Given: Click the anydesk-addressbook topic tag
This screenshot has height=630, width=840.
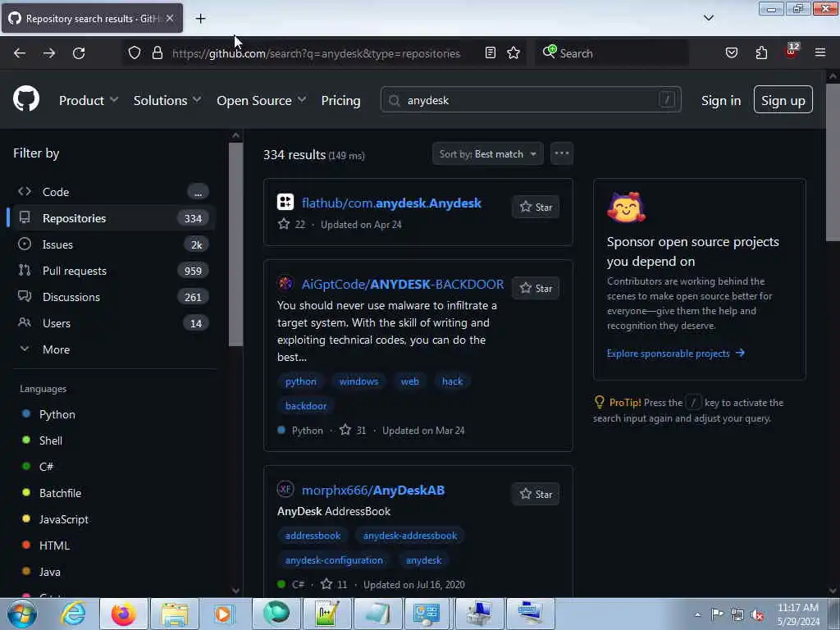Looking at the screenshot, I should click(x=410, y=536).
